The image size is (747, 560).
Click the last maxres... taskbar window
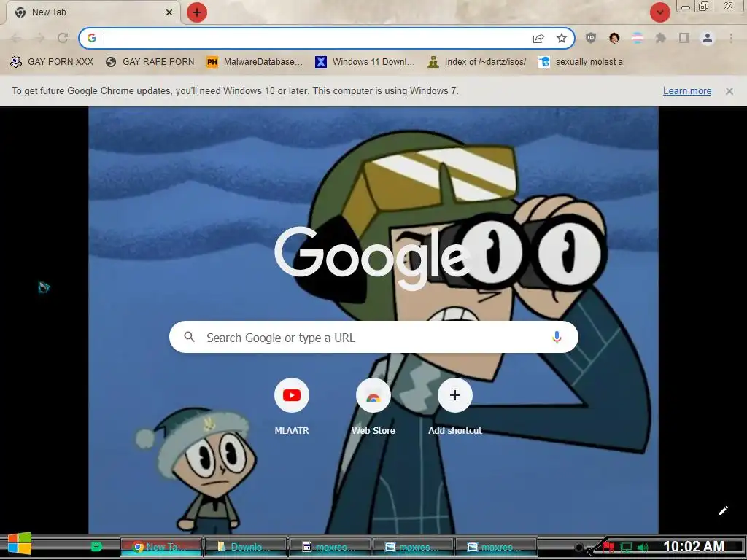pyautogui.click(x=496, y=547)
